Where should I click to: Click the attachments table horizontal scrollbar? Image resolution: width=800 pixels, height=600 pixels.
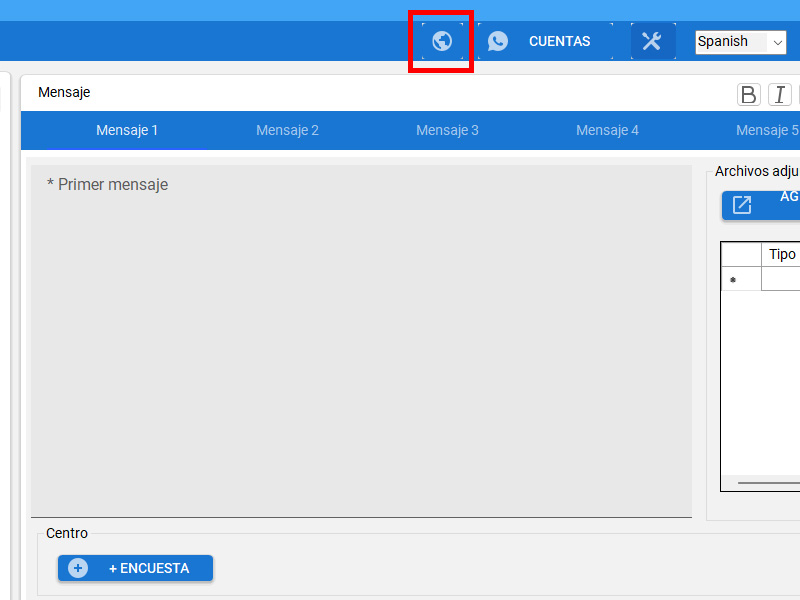pos(768,483)
